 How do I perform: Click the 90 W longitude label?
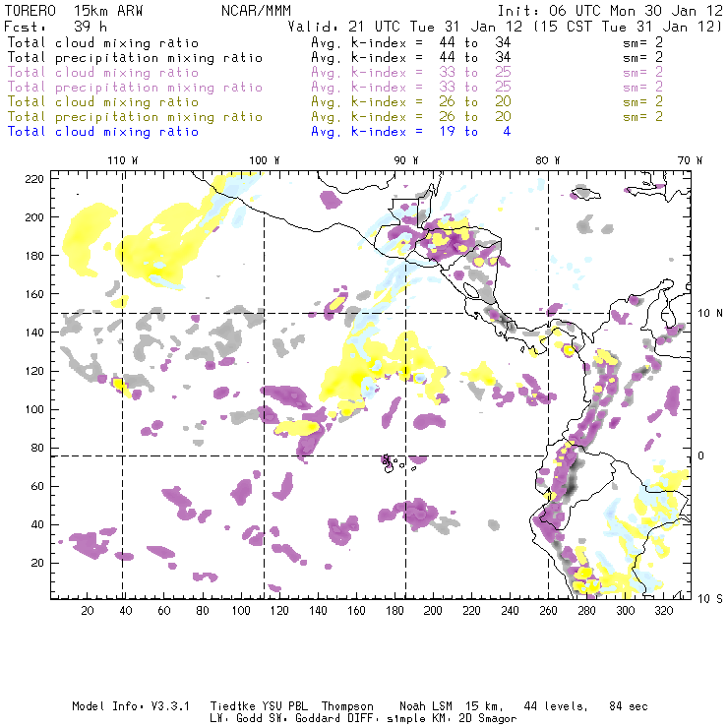click(x=406, y=160)
